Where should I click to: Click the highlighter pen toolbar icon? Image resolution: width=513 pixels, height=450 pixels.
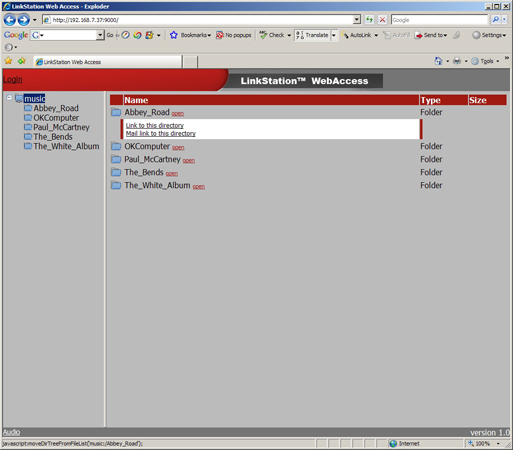point(457,35)
